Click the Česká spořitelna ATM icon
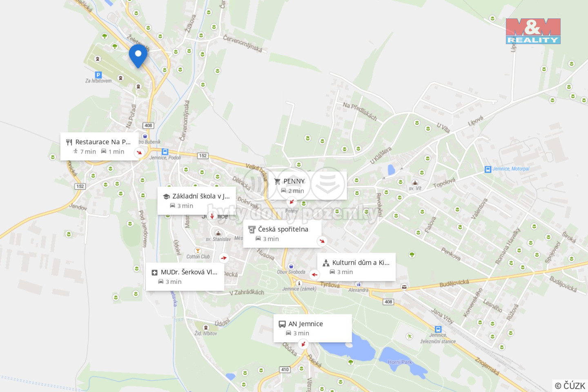This screenshot has width=588, height=392. tap(252, 229)
